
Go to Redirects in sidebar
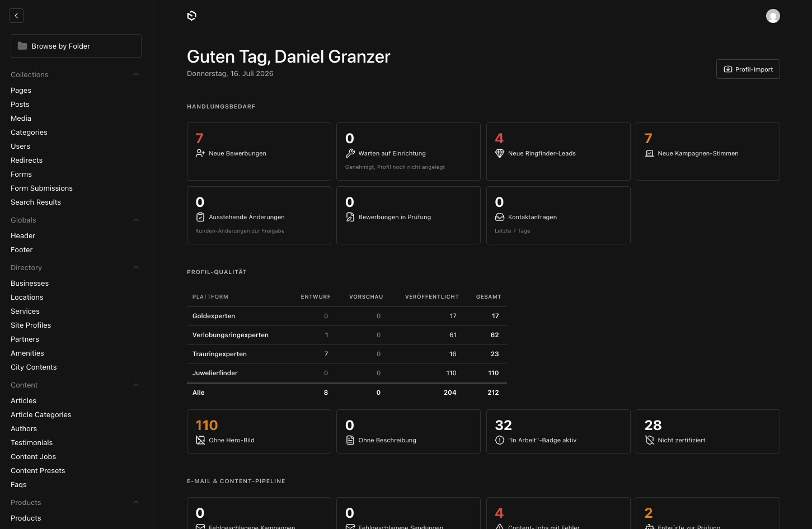[26, 160]
